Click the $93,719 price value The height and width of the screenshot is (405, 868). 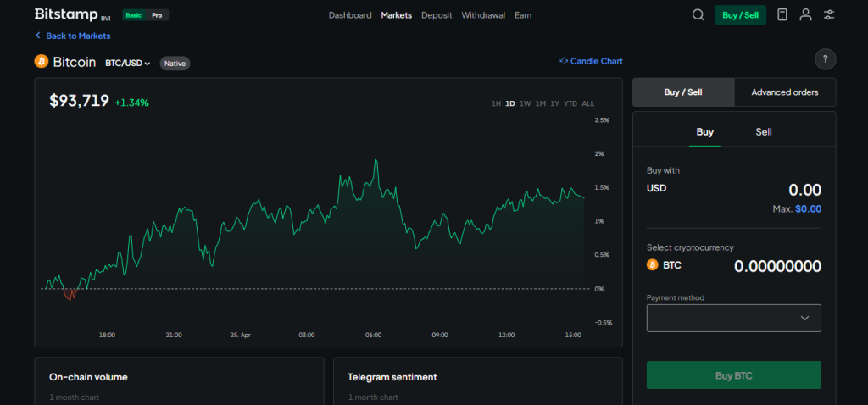point(79,101)
